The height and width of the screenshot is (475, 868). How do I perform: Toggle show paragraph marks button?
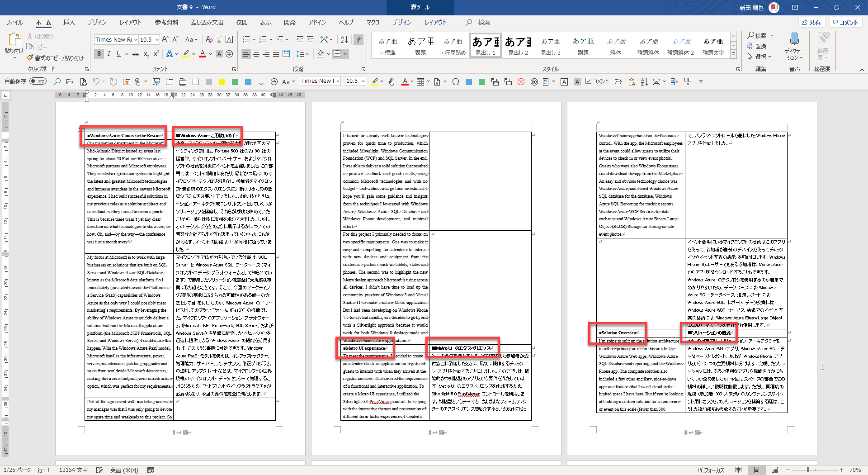tap(359, 39)
